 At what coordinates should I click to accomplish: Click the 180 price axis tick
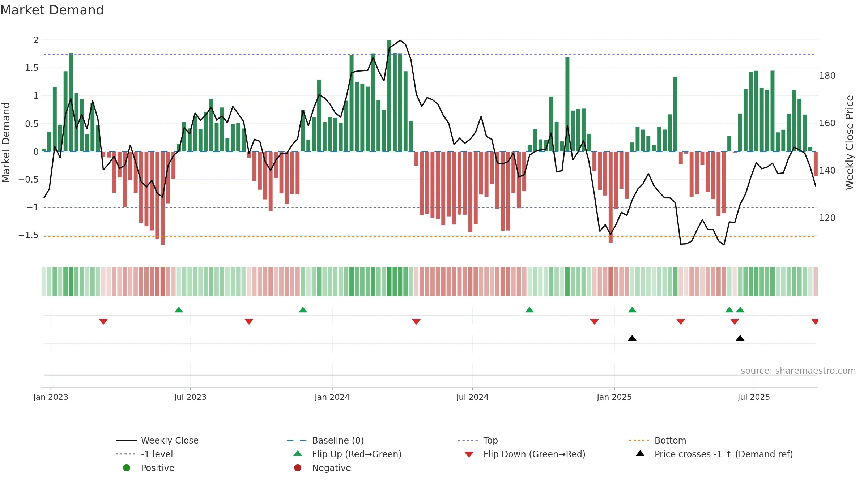tap(827, 76)
